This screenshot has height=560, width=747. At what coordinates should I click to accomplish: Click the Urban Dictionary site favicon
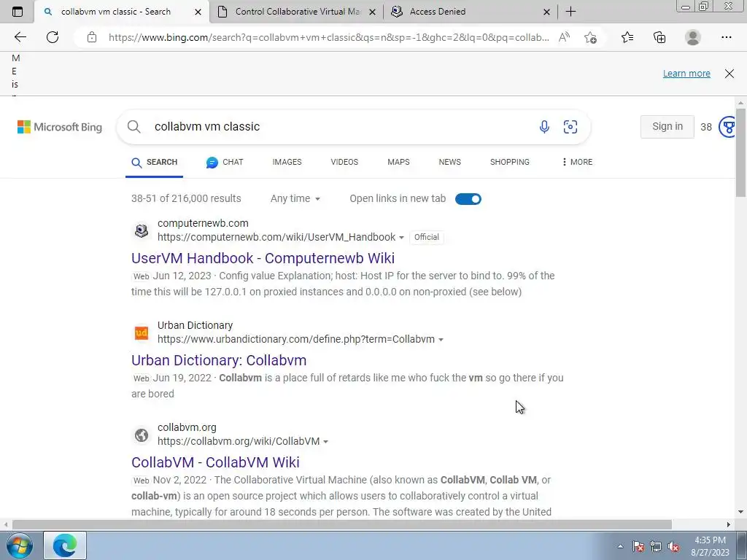click(x=142, y=332)
